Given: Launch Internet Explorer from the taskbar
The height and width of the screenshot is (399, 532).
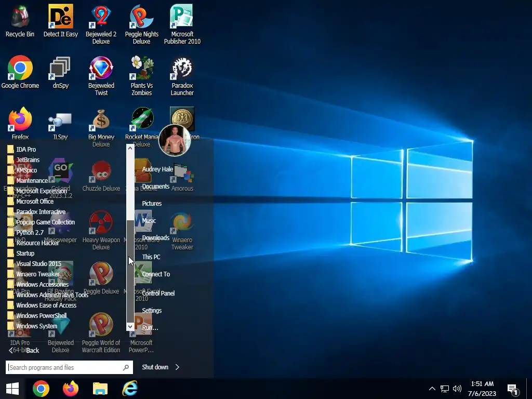Looking at the screenshot, I should tap(130, 389).
